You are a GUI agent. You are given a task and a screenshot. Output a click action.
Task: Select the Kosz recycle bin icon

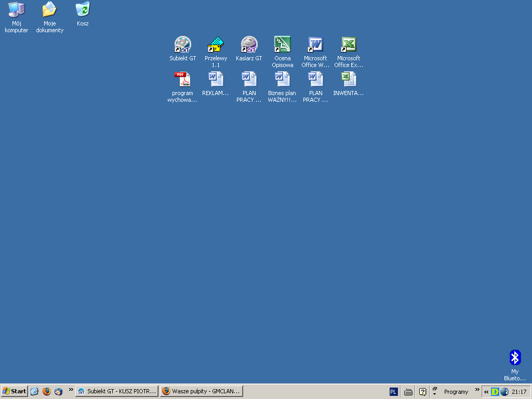(x=83, y=10)
